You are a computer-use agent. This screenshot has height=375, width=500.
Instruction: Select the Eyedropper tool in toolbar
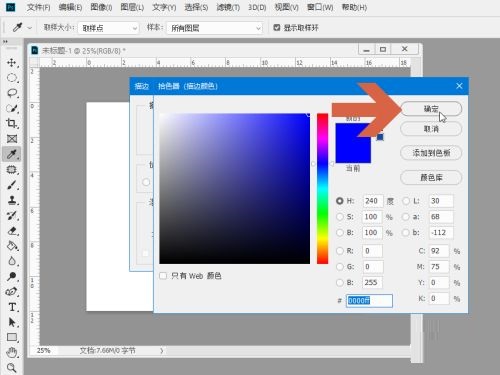[x=12, y=154]
